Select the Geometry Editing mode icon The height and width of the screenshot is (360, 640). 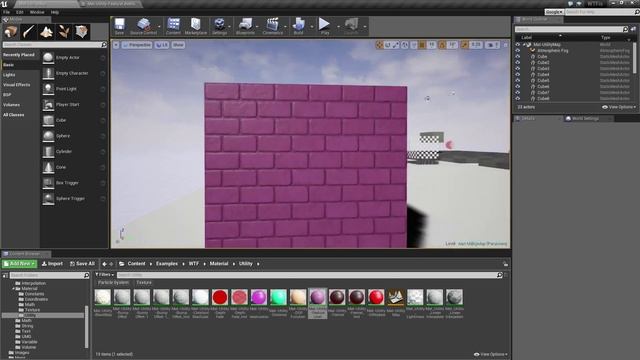[x=81, y=31]
